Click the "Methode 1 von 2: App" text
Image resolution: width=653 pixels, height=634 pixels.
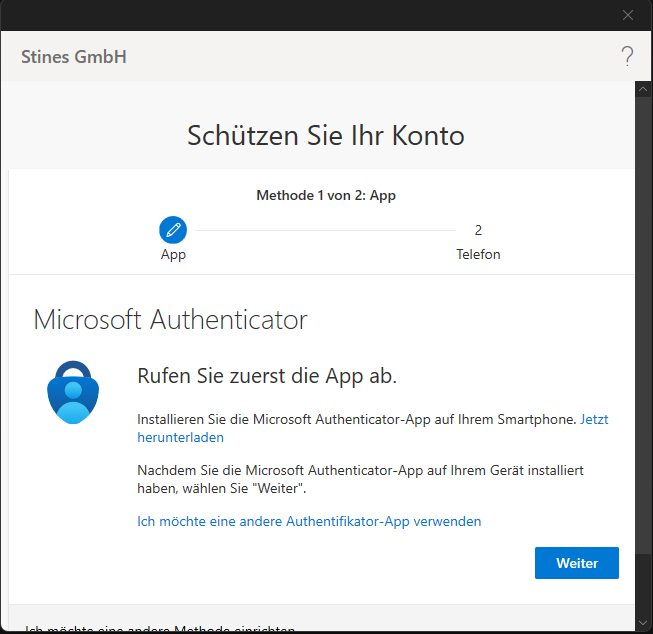(326, 195)
